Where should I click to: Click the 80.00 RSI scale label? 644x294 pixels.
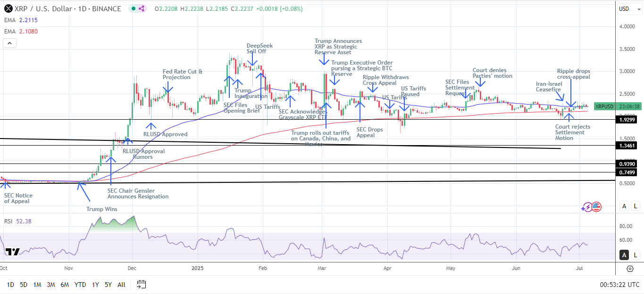point(626,227)
